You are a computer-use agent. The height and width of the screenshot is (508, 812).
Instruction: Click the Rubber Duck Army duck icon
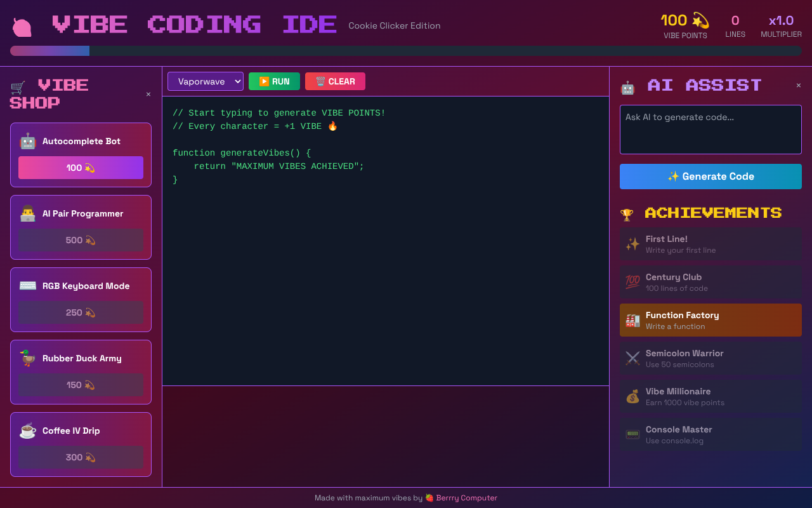point(28,358)
